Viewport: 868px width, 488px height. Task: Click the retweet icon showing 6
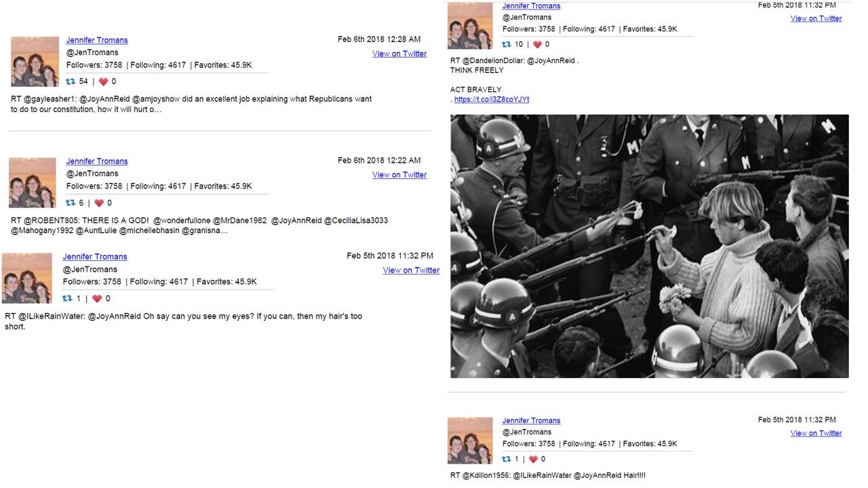coord(71,203)
